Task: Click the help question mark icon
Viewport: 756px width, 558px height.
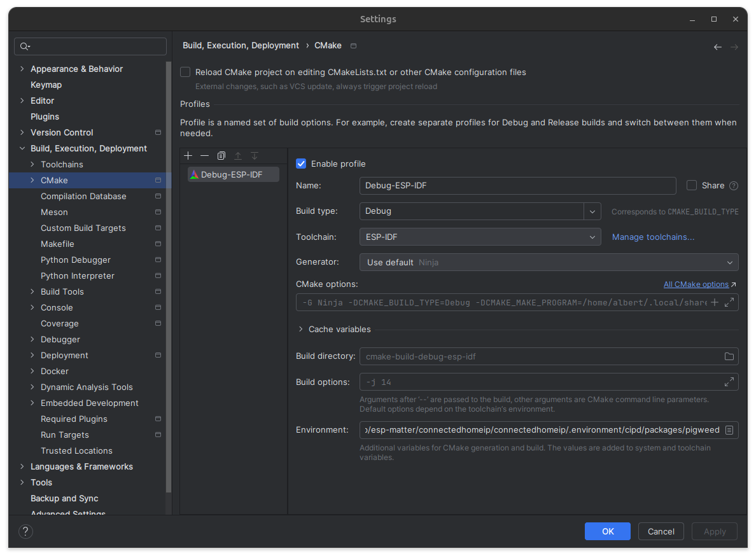Action: [25, 531]
